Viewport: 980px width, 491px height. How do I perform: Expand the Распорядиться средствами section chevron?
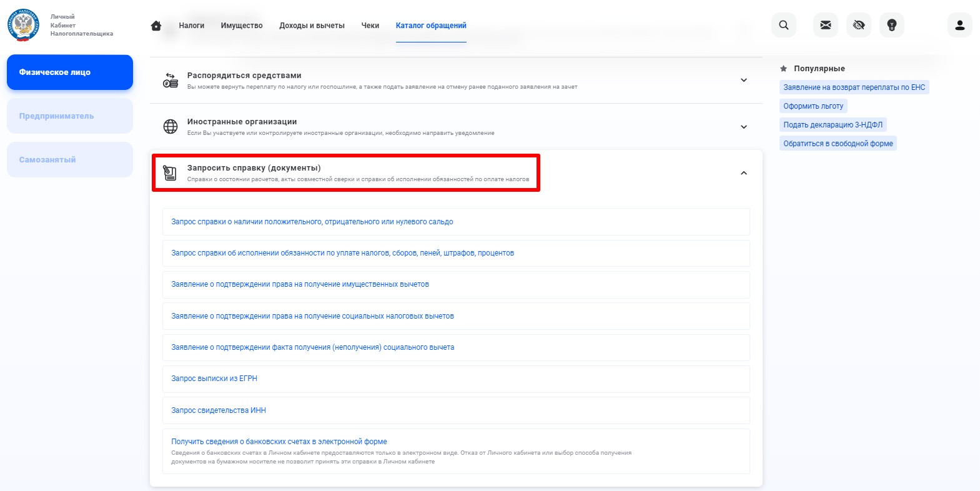click(743, 80)
